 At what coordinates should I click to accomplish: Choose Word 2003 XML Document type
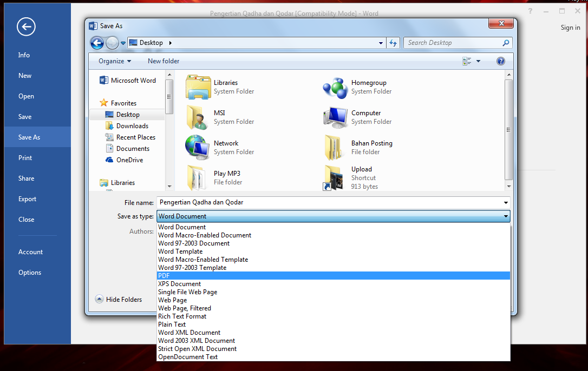[x=334, y=341]
